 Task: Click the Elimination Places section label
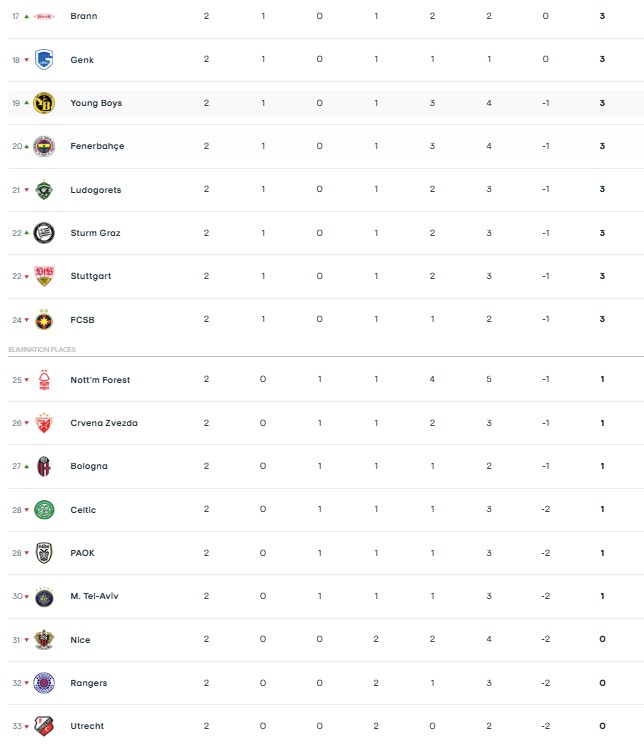pyautogui.click(x=42, y=350)
